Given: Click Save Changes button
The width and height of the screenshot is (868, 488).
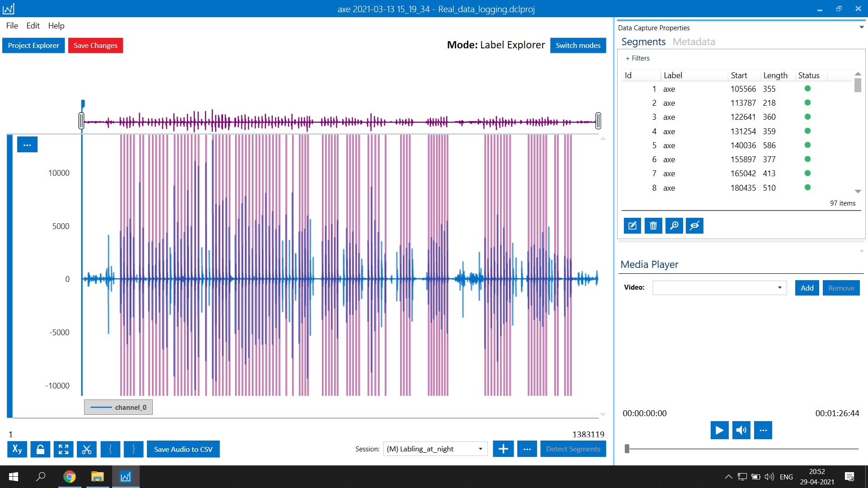Looking at the screenshot, I should click(95, 45).
